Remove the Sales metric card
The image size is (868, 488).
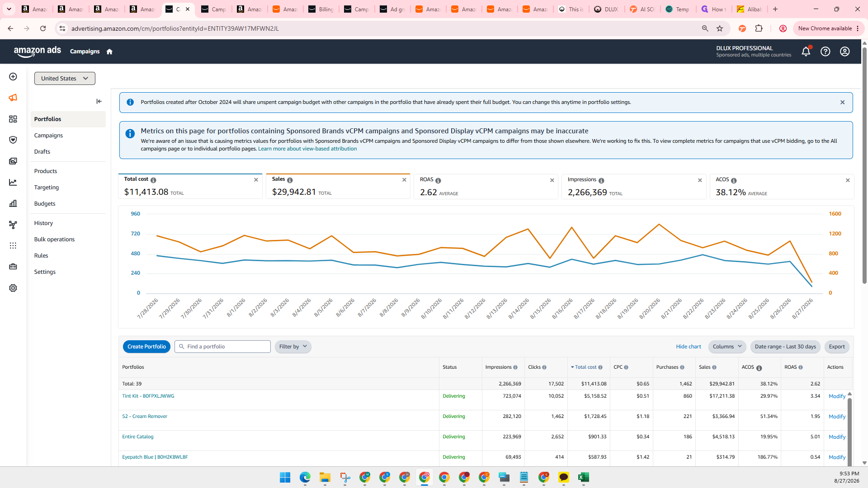tap(404, 180)
